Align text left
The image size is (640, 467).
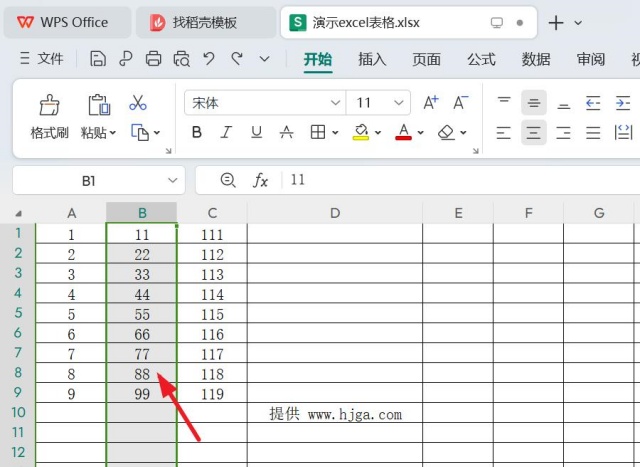click(x=504, y=133)
